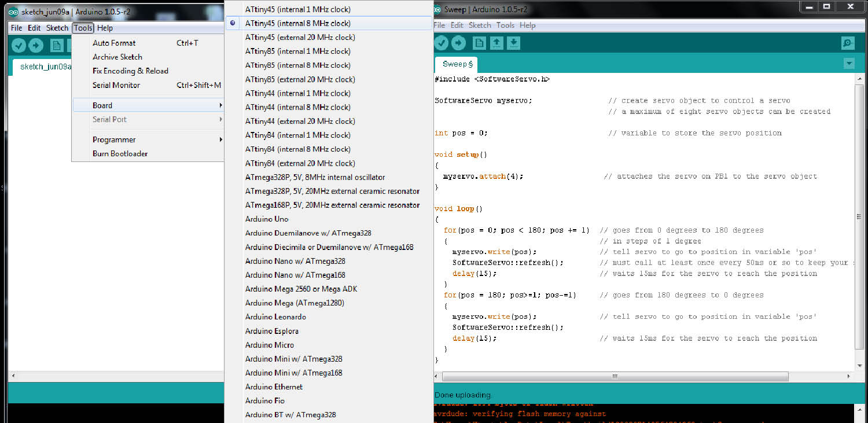Open tab dropdown arrow in Sweep window
Image resolution: width=868 pixels, height=423 pixels.
(849, 63)
